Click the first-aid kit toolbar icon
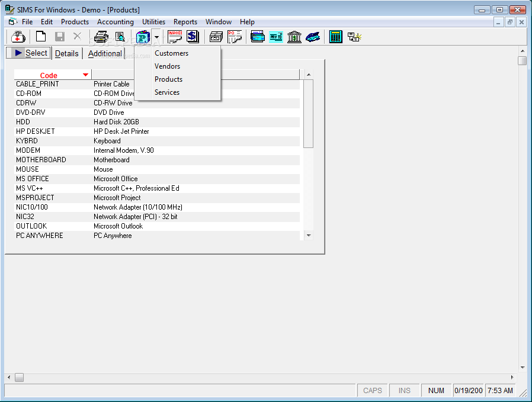Screen dimensions: 532x402 click(x=18, y=37)
